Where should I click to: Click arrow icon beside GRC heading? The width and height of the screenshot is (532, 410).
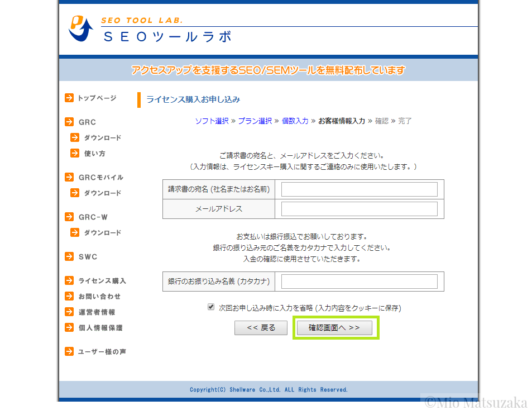click(x=69, y=122)
